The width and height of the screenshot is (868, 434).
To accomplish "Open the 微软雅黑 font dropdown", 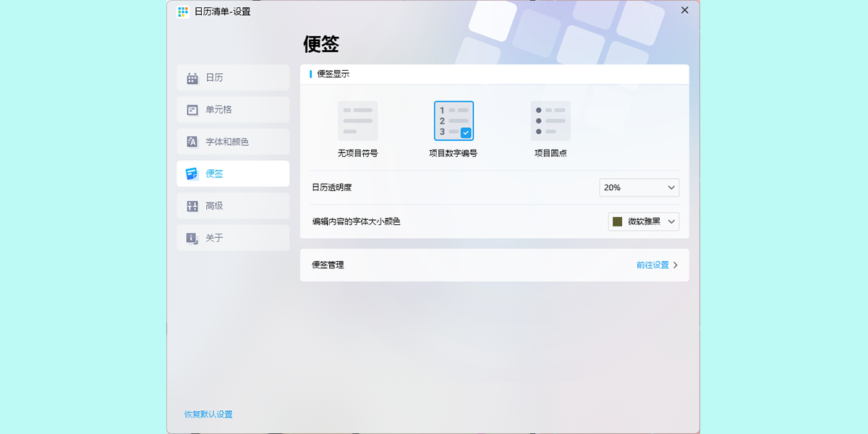I will (x=644, y=221).
